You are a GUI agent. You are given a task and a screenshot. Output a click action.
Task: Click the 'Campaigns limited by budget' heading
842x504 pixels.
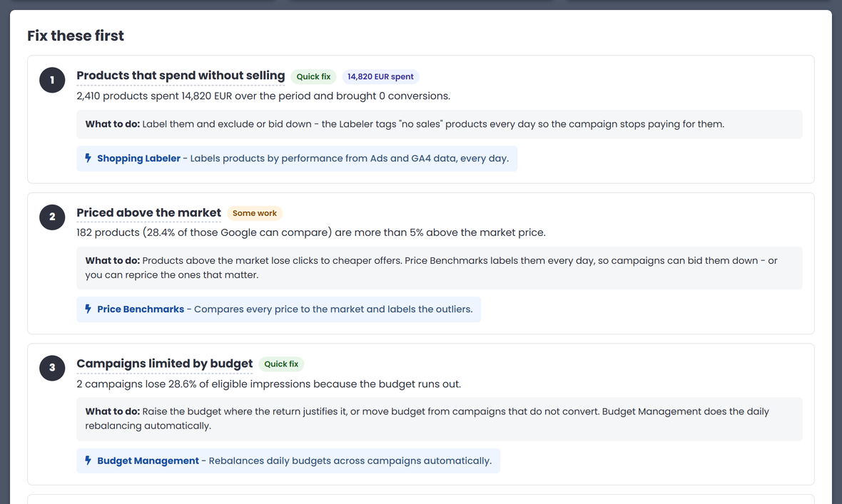[164, 364]
